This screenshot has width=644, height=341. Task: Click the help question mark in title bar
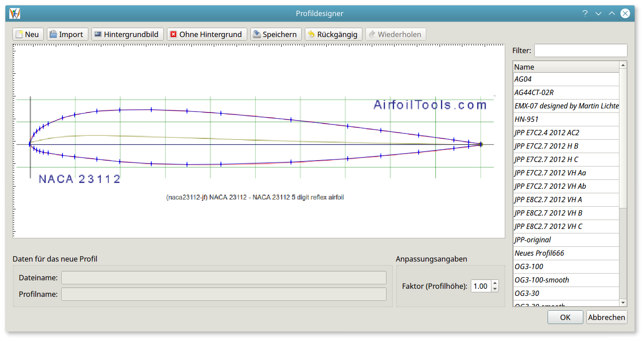585,13
